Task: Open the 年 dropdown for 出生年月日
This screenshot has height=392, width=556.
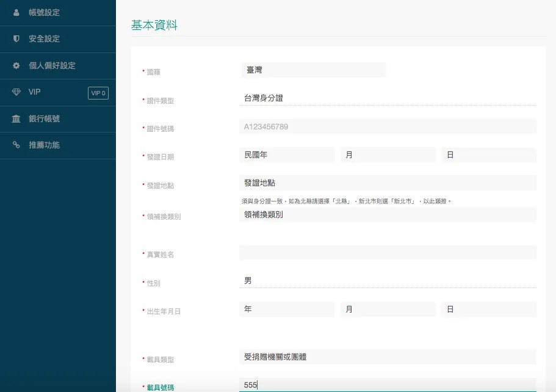Action: pos(287,309)
